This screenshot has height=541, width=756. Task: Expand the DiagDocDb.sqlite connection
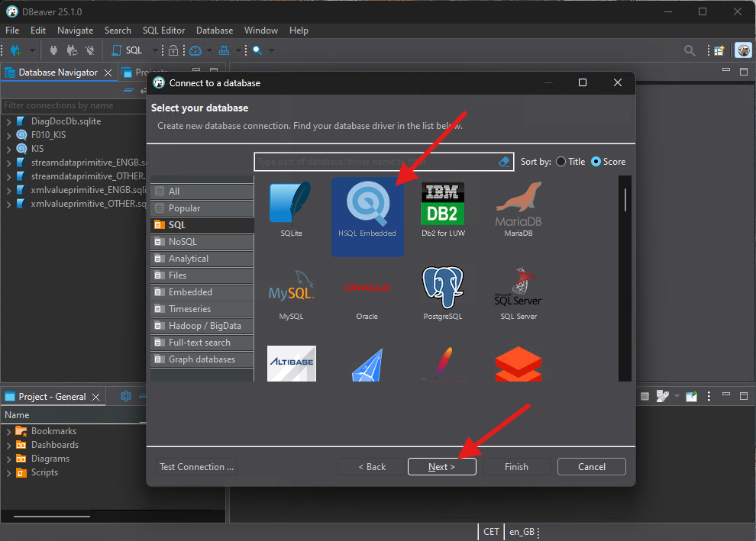click(8, 122)
